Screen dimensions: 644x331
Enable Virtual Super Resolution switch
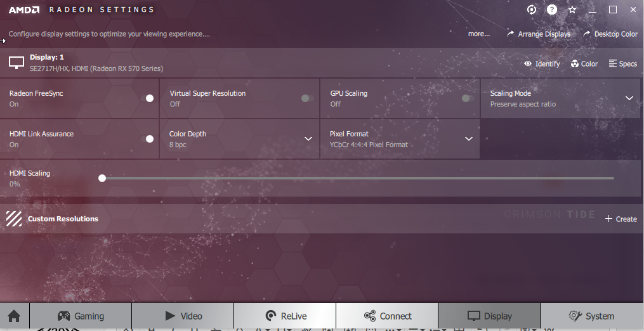coord(307,98)
